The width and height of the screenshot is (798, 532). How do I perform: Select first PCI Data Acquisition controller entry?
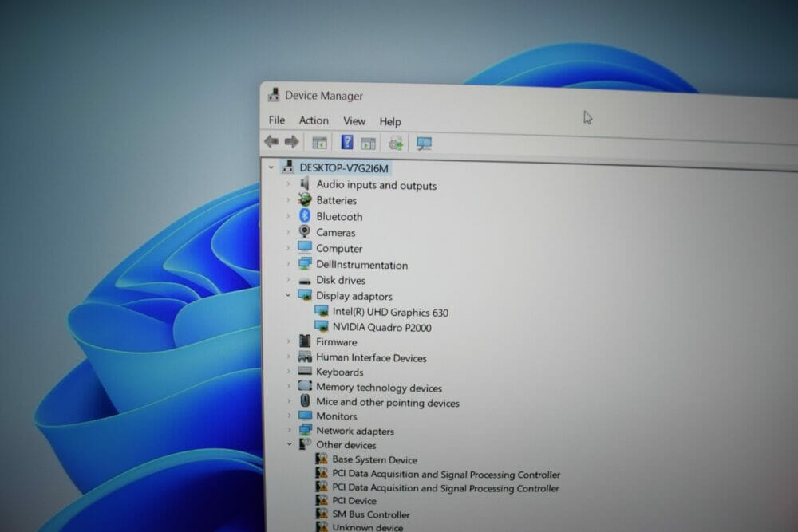coord(446,474)
